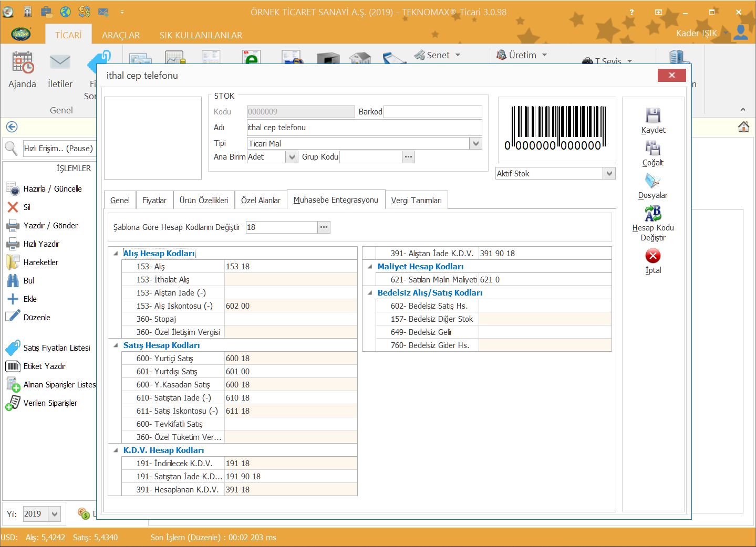Open İletiler messages envelope icon
The width and height of the screenshot is (756, 547).
(x=60, y=62)
